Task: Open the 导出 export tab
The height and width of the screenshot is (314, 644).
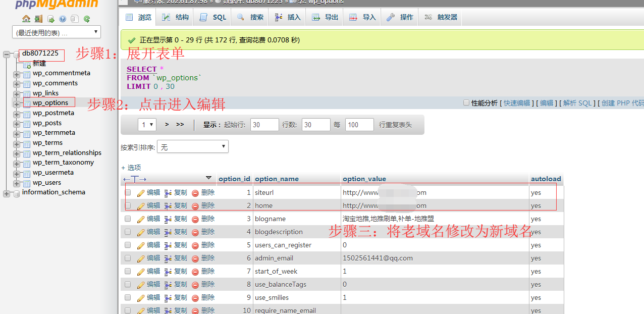Action: [x=325, y=17]
